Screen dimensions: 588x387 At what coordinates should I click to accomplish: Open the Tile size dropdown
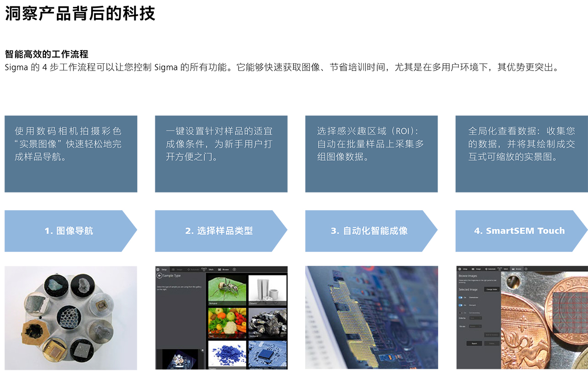pyautogui.click(x=475, y=326)
